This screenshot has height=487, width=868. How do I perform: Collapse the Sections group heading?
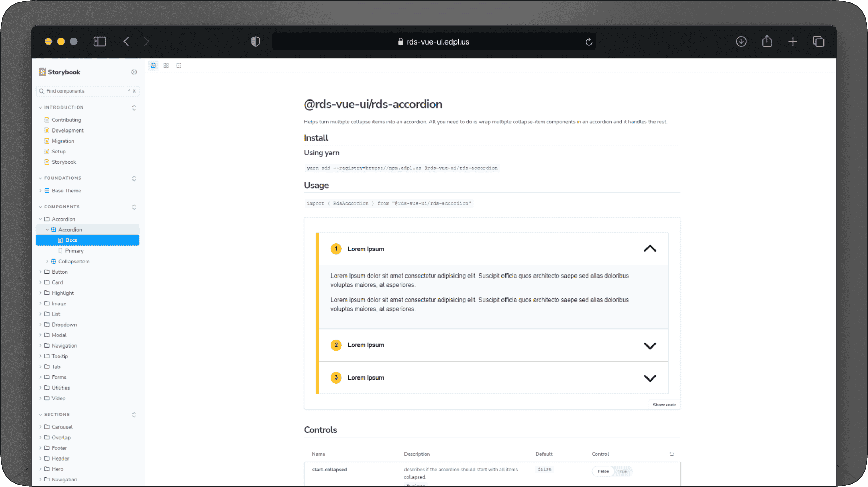pos(54,414)
